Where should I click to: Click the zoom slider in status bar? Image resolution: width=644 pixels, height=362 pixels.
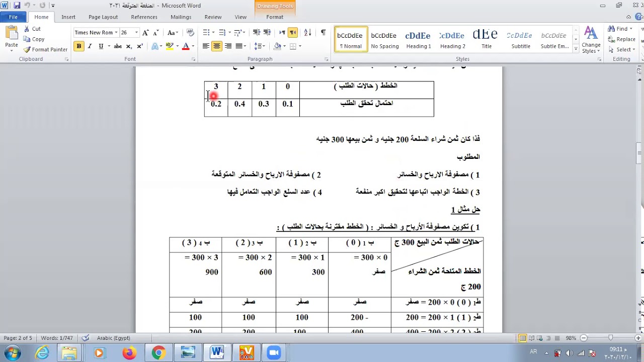[x=610, y=338]
